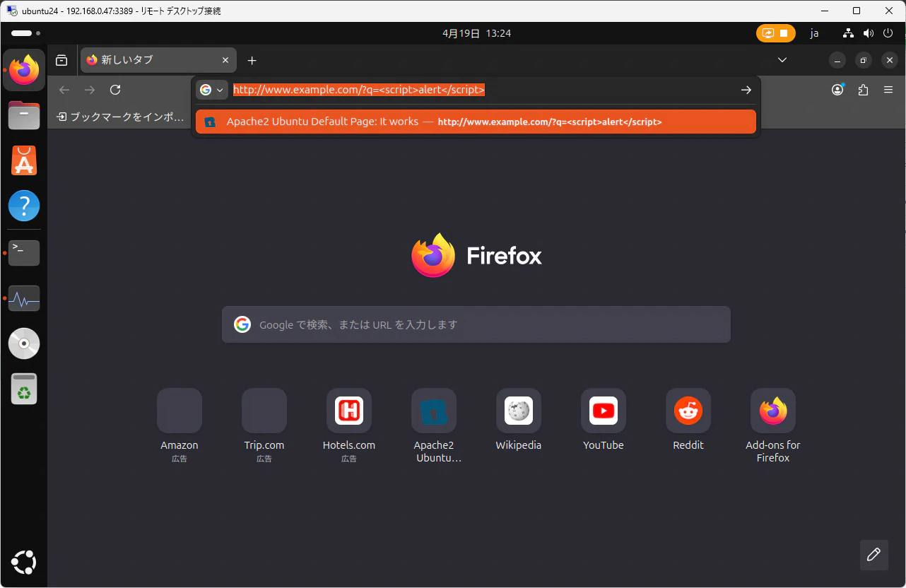Screen dimensions: 906x588
Task: Open the Activities overview pill
Action: pos(25,33)
